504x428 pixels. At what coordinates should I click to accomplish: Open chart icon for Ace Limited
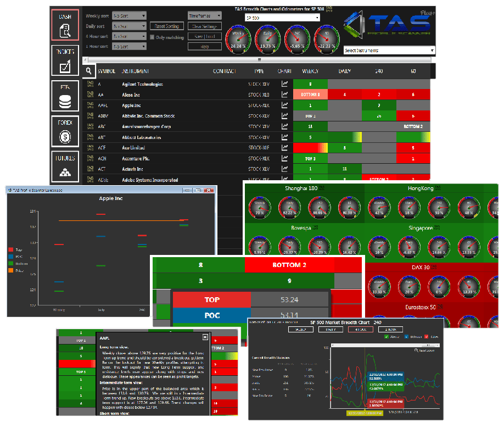pyautogui.click(x=284, y=148)
